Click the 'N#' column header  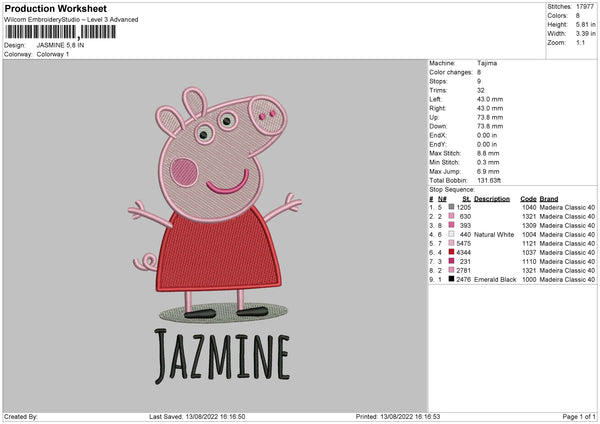pyautogui.click(x=442, y=199)
